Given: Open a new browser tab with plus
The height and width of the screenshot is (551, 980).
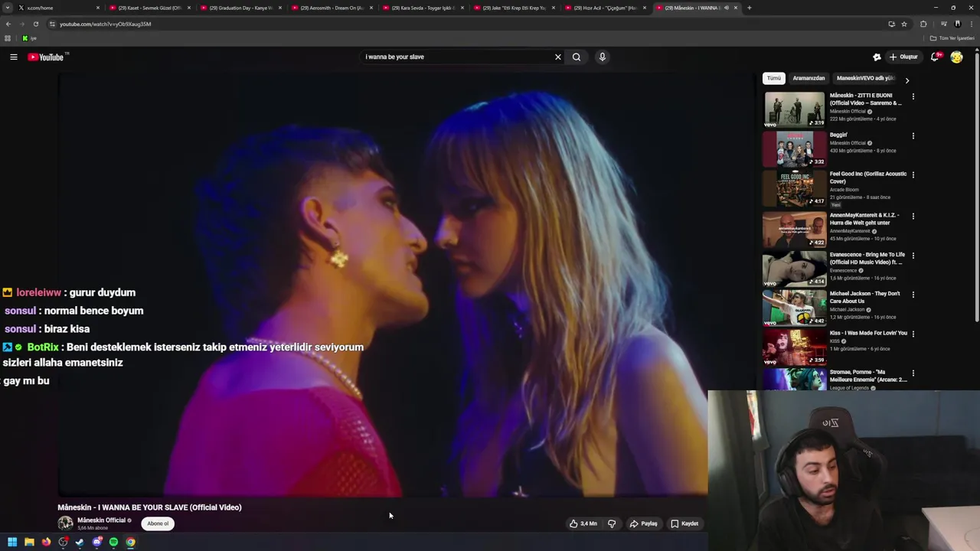Looking at the screenshot, I should (x=749, y=8).
